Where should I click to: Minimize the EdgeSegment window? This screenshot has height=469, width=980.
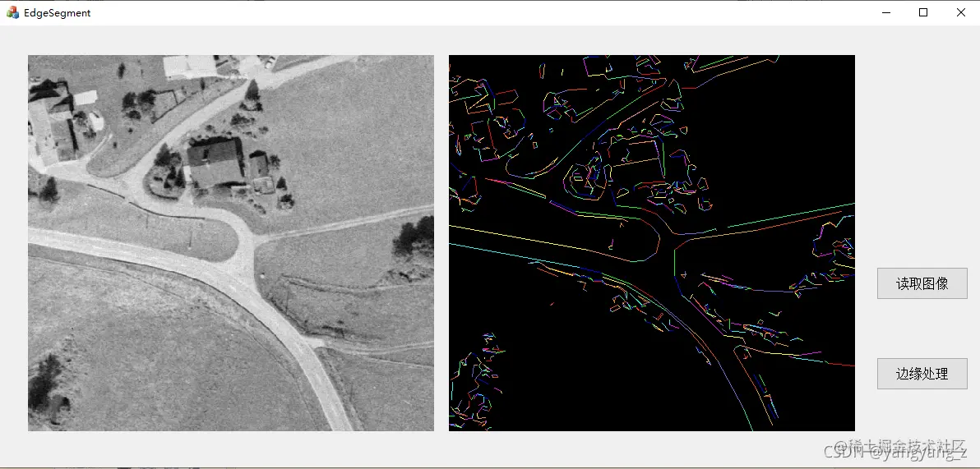coord(885,12)
